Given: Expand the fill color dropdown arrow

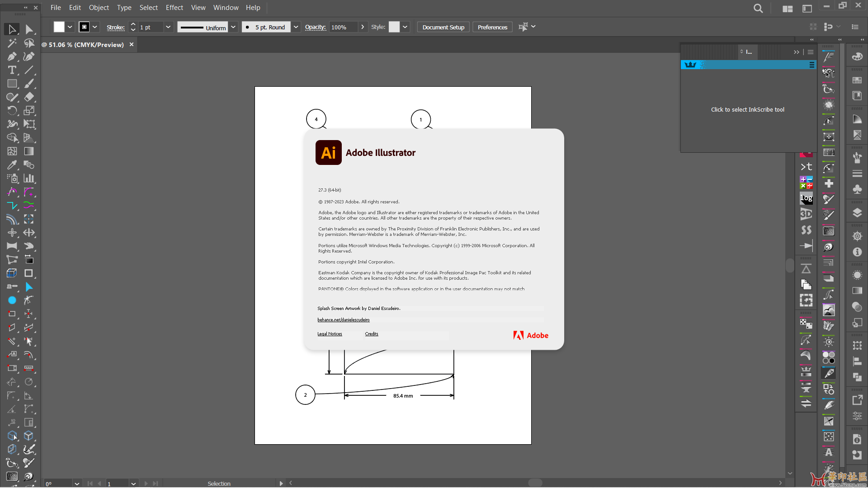Looking at the screenshot, I should tap(70, 27).
